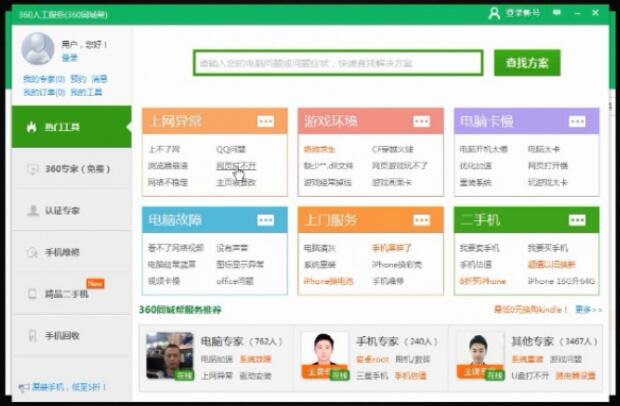Select iPhone换电池 in 上门服务
620x406 pixels.
click(x=328, y=281)
